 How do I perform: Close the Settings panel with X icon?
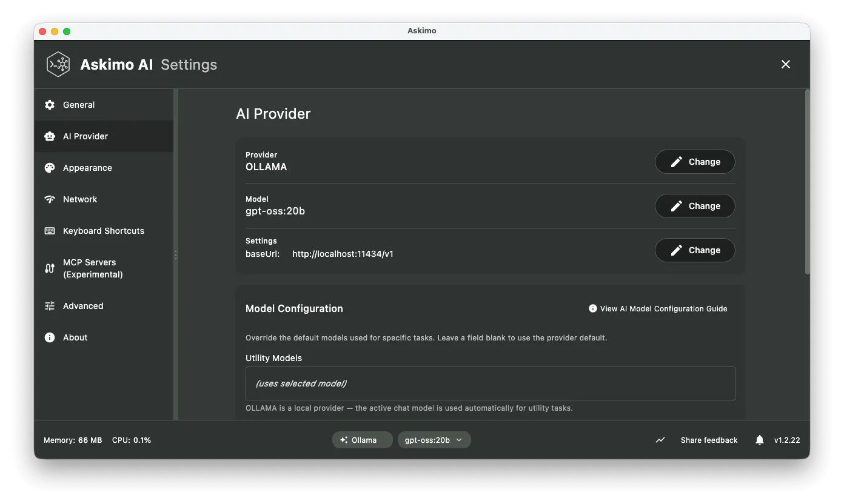786,64
